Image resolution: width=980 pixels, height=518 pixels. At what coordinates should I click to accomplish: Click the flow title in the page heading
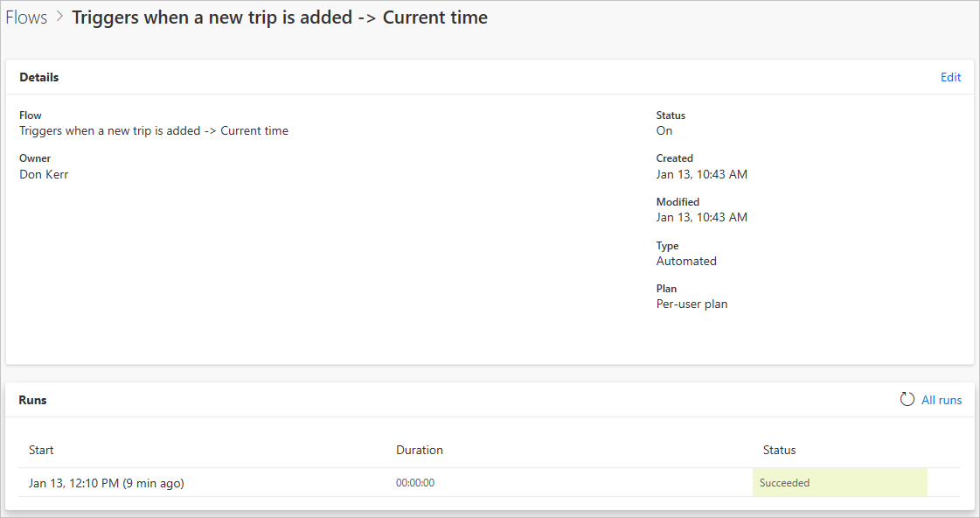pos(280,17)
